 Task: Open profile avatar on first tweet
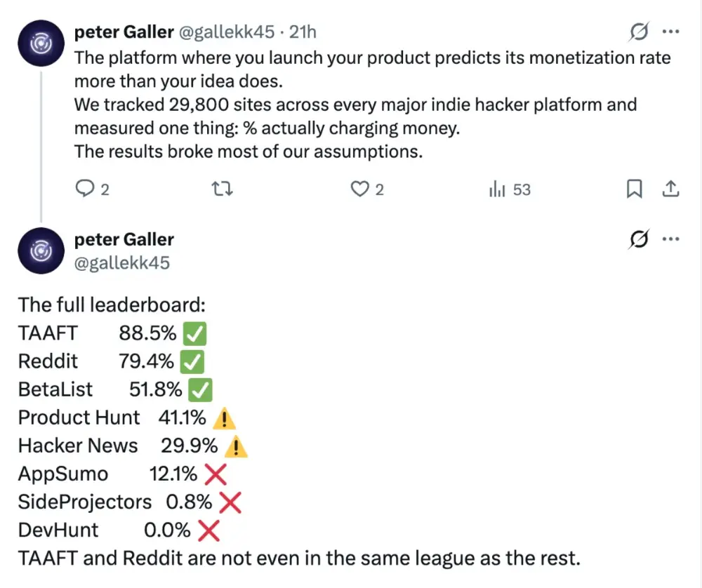[x=41, y=44]
